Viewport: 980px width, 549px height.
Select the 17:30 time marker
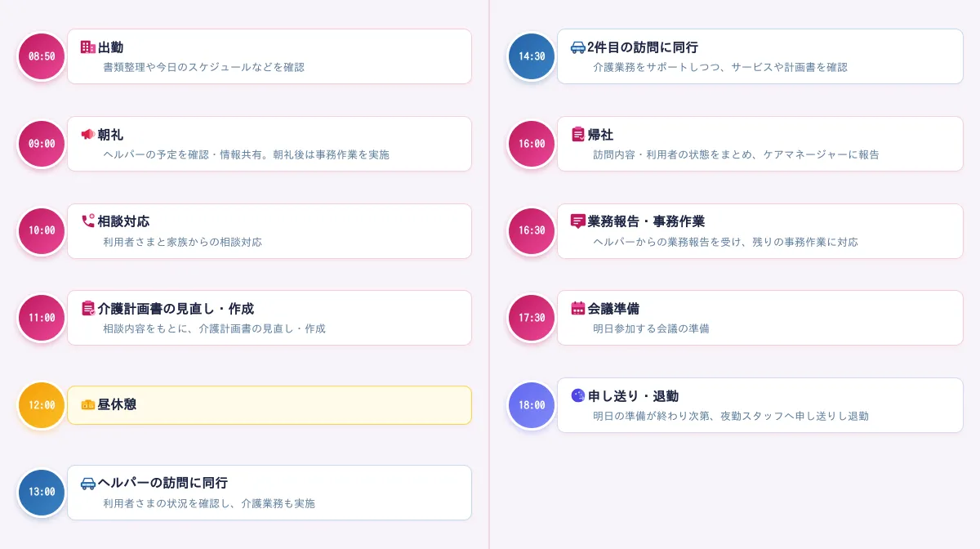point(532,318)
